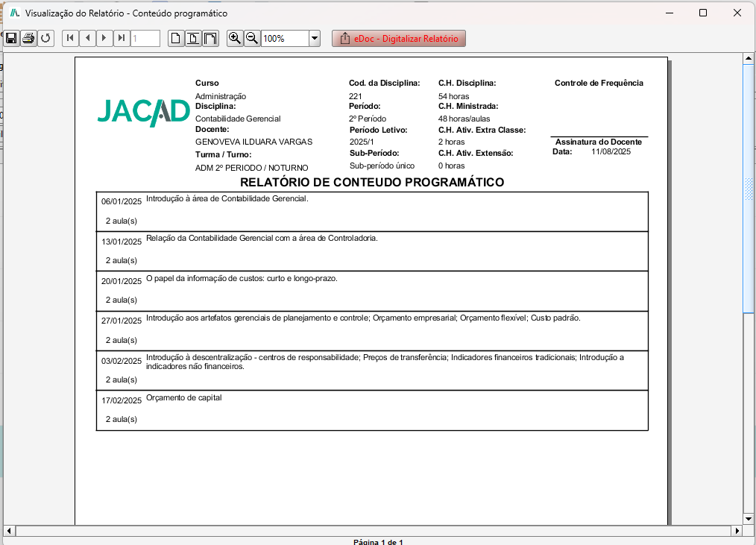Viewport: 756px width, 545px height.
Task: Click the app icon in the title bar
Action: (x=15, y=13)
